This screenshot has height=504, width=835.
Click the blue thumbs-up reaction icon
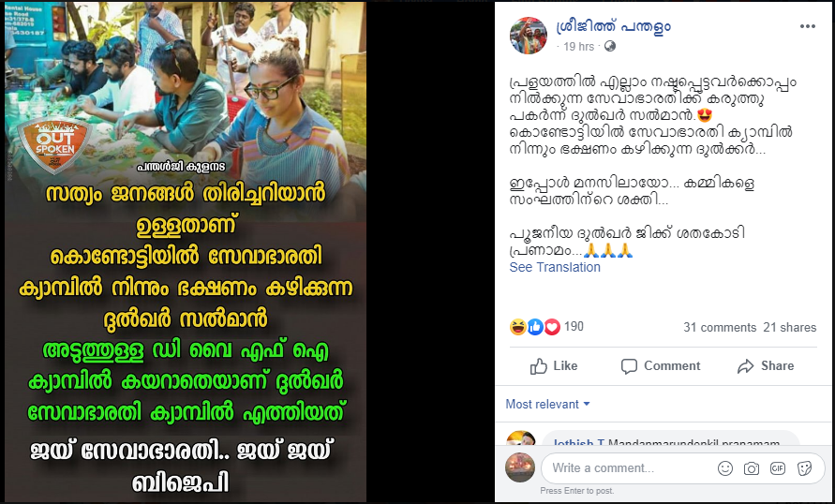point(535,327)
